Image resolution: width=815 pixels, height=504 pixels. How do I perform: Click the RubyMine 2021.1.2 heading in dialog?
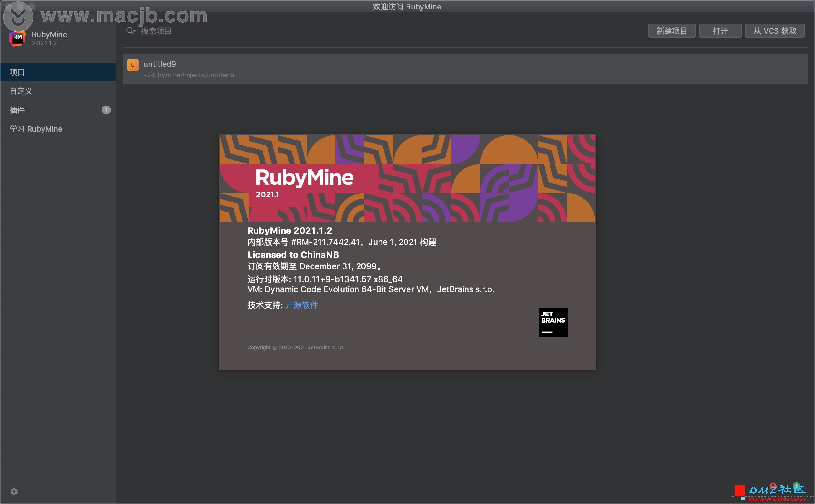[289, 230]
